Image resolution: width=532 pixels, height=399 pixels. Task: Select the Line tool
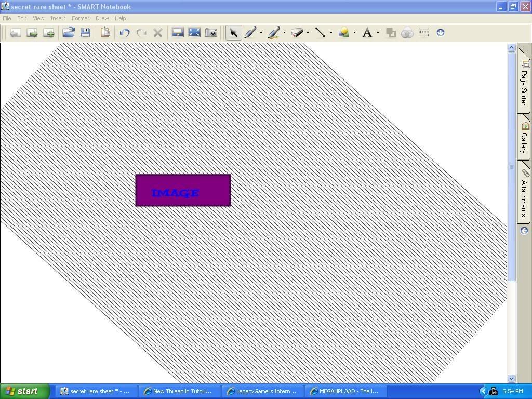(x=321, y=33)
